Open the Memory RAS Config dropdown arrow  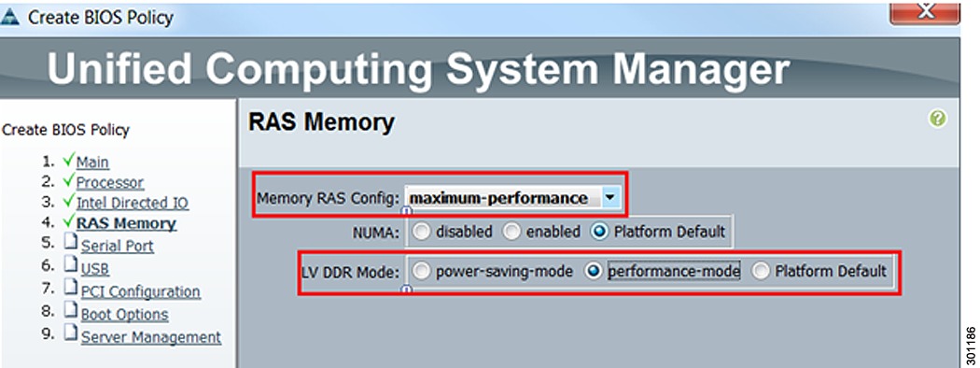[610, 198]
